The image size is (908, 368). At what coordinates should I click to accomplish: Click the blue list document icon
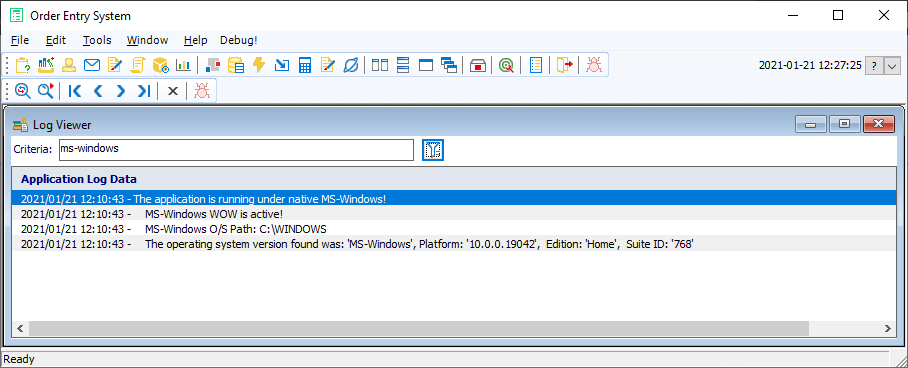(x=536, y=65)
